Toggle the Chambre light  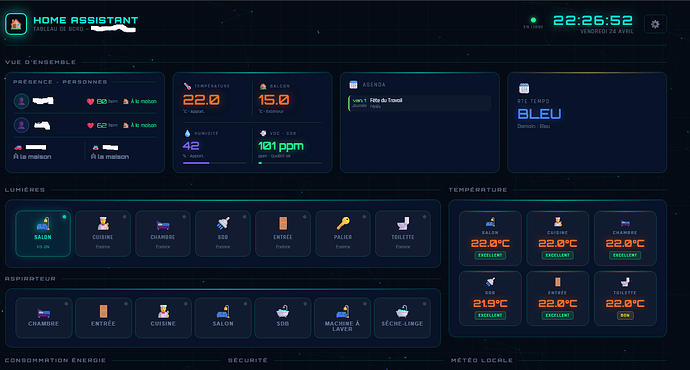click(x=163, y=234)
